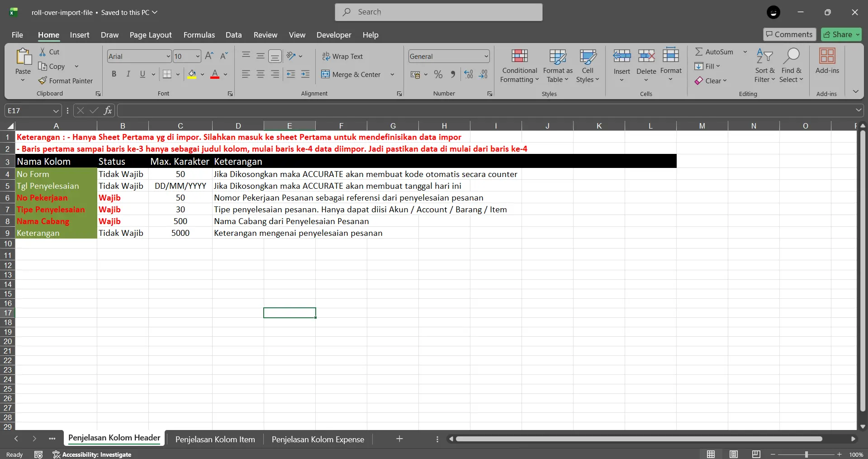Screen dimensions: 868x459
Task: Click the Format Painter icon
Action: pos(43,81)
